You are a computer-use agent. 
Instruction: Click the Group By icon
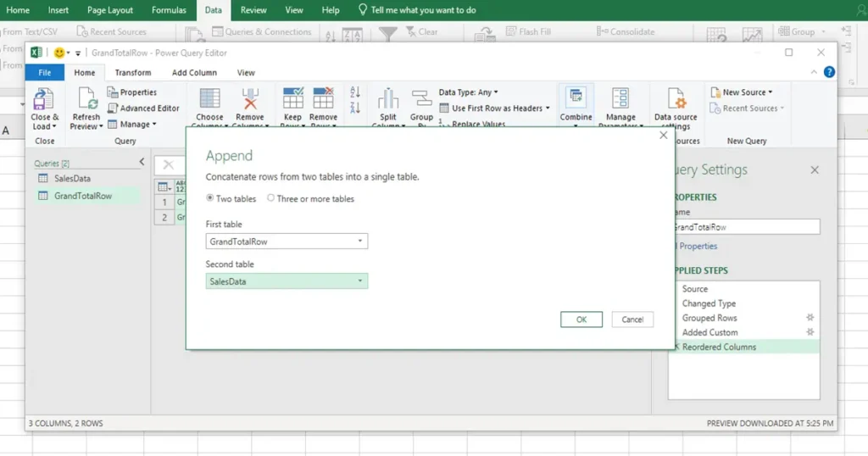coord(422,99)
